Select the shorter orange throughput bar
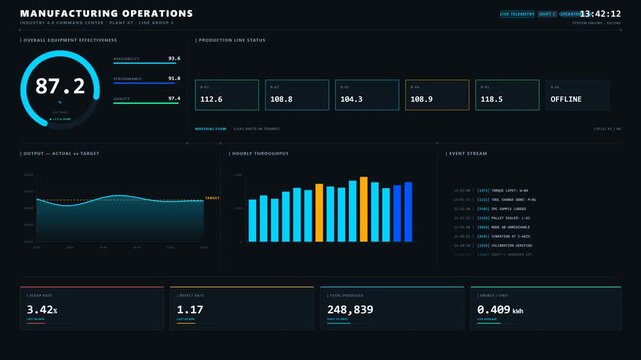The height and width of the screenshot is (360, 641). point(319,213)
